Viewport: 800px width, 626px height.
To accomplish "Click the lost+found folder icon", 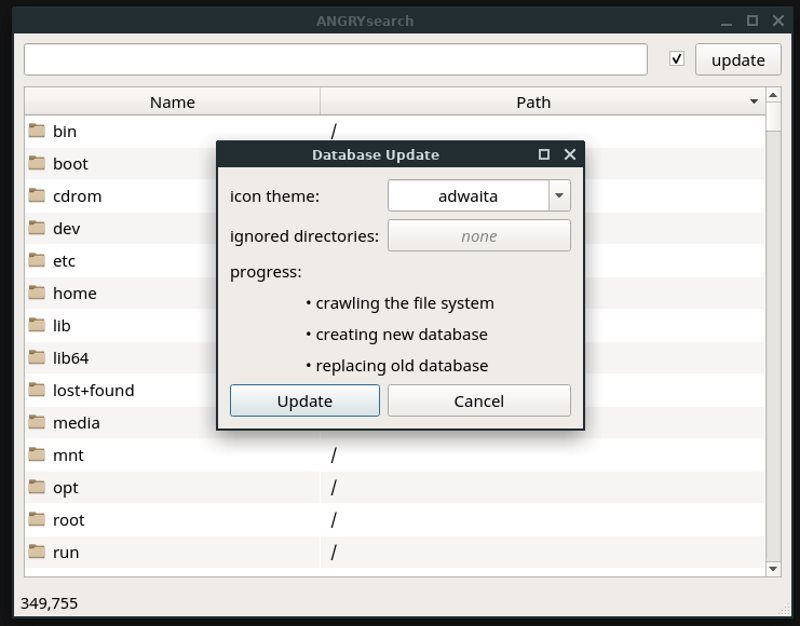I will click(37, 390).
